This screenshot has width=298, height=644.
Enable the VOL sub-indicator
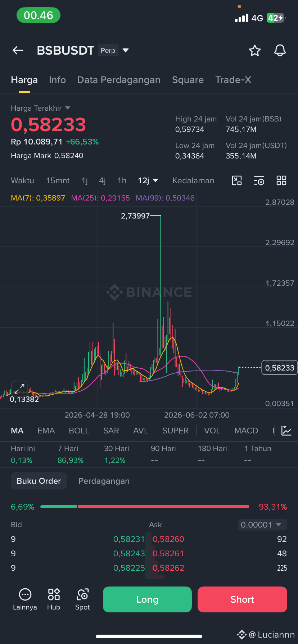[212, 431]
